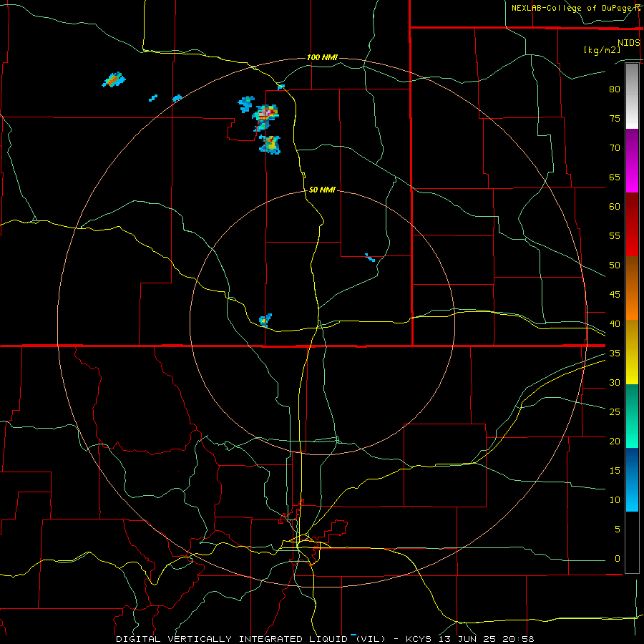
Task: Click scale value 75
Action: [x=615, y=119]
